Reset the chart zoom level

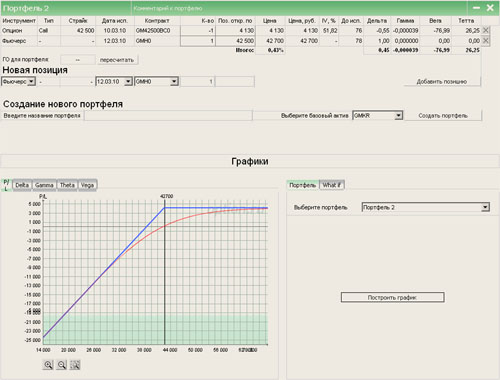75,365
